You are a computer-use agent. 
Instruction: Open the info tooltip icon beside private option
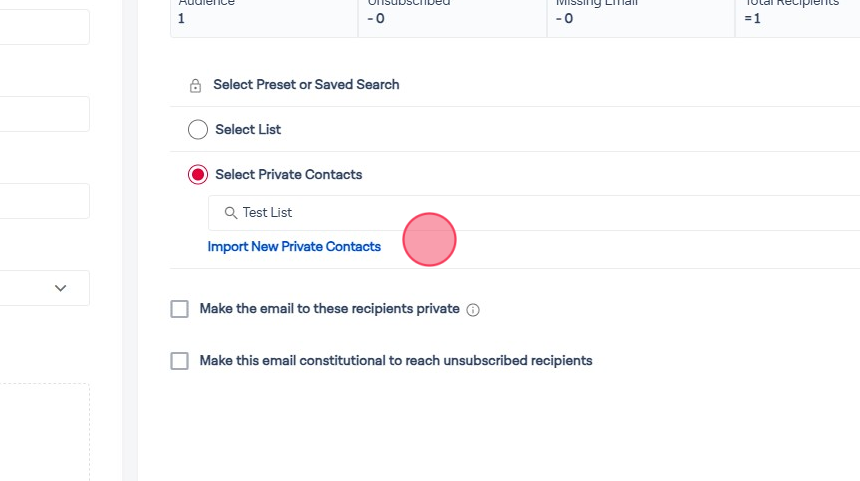pyautogui.click(x=473, y=310)
